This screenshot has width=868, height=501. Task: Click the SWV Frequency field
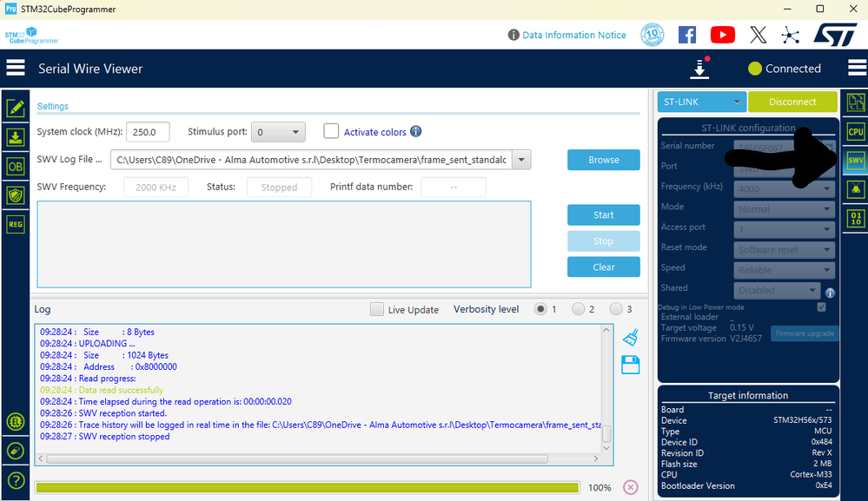pyautogui.click(x=156, y=188)
